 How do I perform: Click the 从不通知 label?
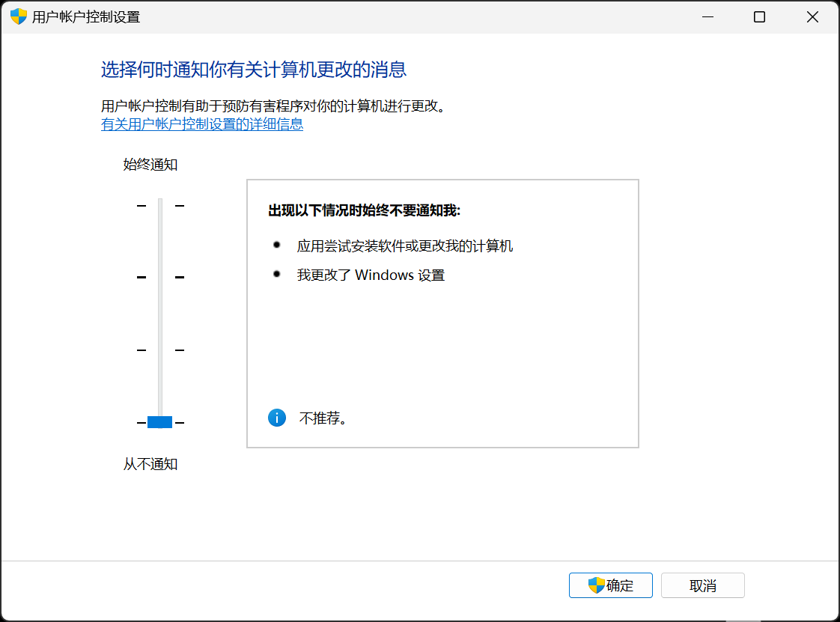click(x=150, y=464)
